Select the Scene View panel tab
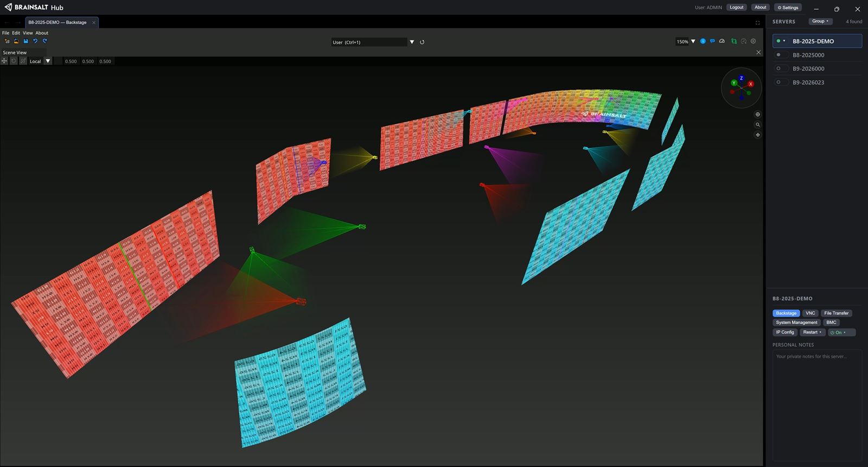Screen dimensions: 868x467 [15, 53]
